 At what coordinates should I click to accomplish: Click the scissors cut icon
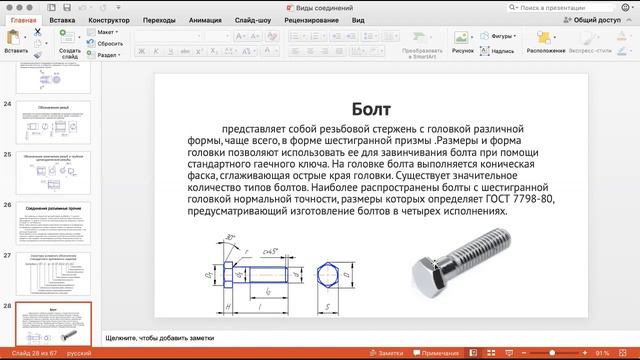(38, 31)
